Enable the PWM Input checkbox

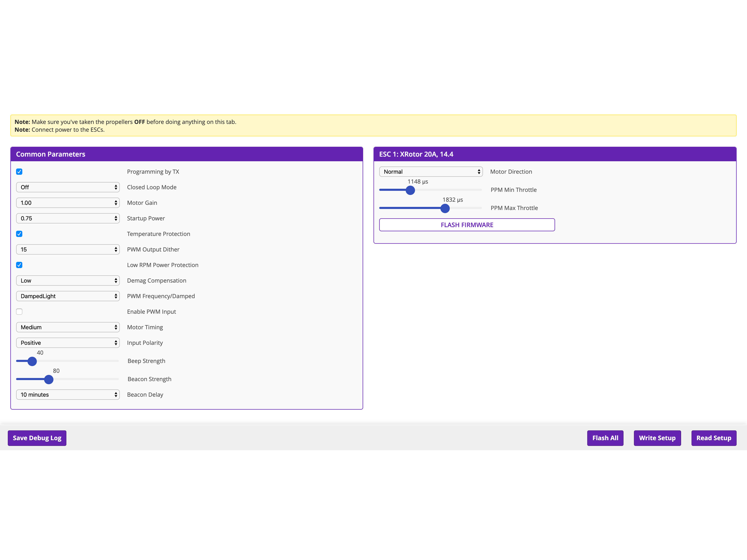coord(19,312)
